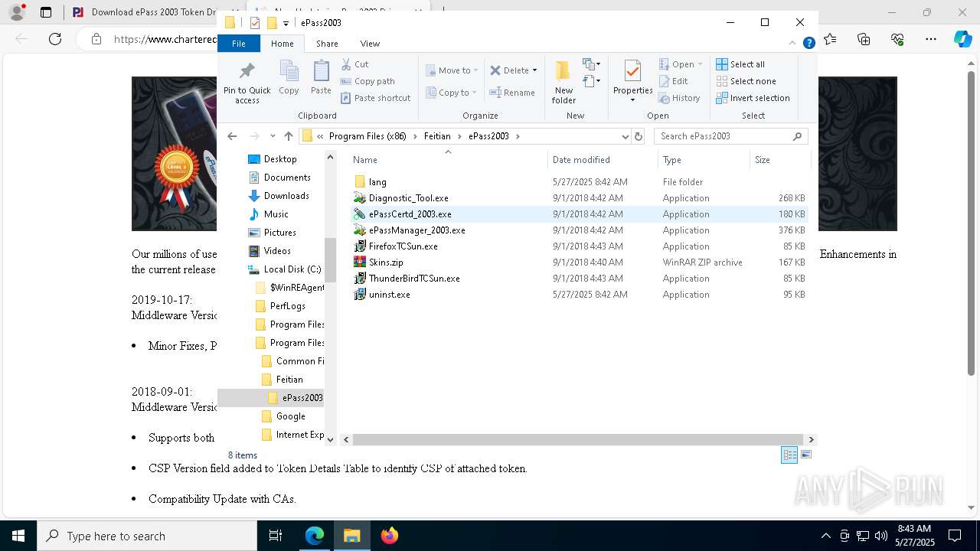Create a New folder from ribbon
Image resolution: width=980 pixels, height=551 pixels.
click(x=563, y=82)
